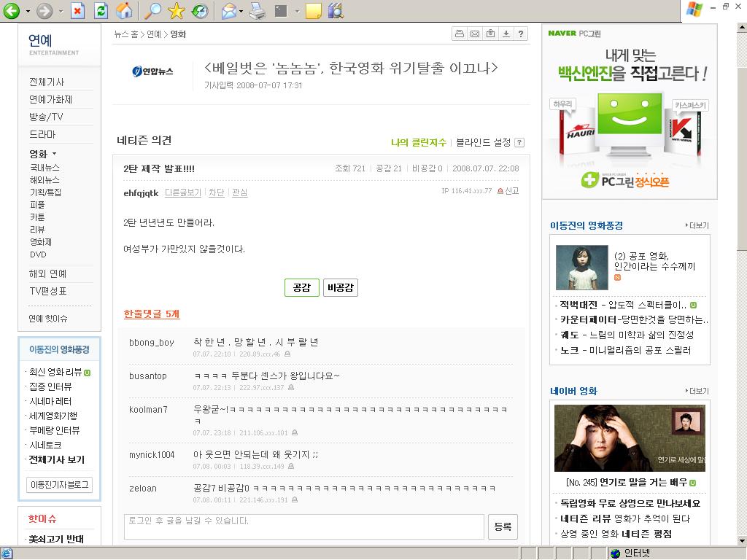Open 리뷰 submenu item

(x=37, y=230)
